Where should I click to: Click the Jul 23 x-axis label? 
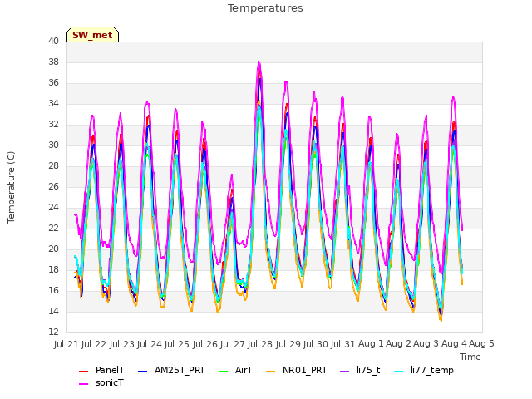(x=122, y=344)
